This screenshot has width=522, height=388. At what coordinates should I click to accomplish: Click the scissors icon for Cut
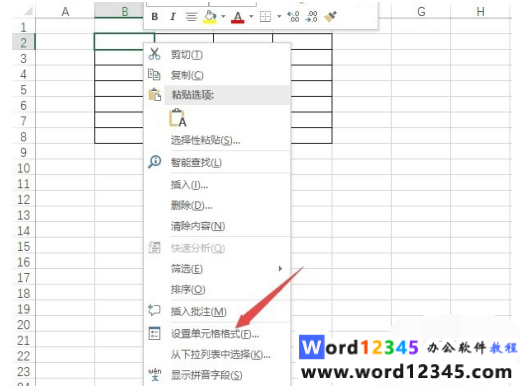[154, 54]
